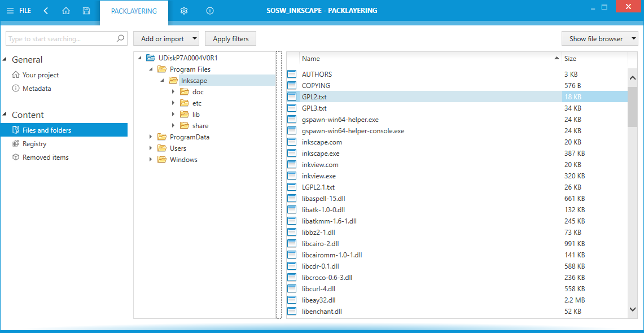Switch to the PACKLAYERING tab
This screenshot has height=333, width=644.
click(134, 11)
